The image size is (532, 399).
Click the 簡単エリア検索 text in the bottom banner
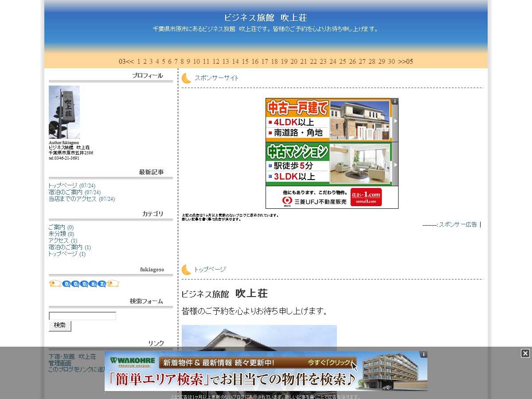tap(159, 380)
